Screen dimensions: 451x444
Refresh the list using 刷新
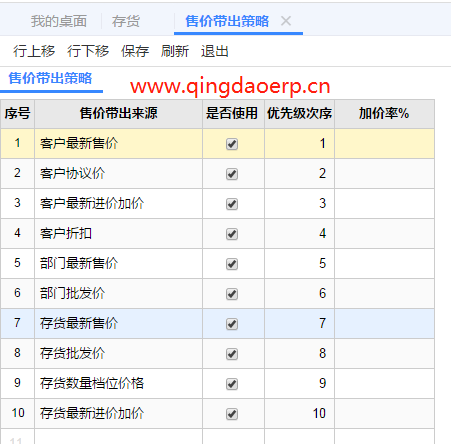tap(175, 52)
